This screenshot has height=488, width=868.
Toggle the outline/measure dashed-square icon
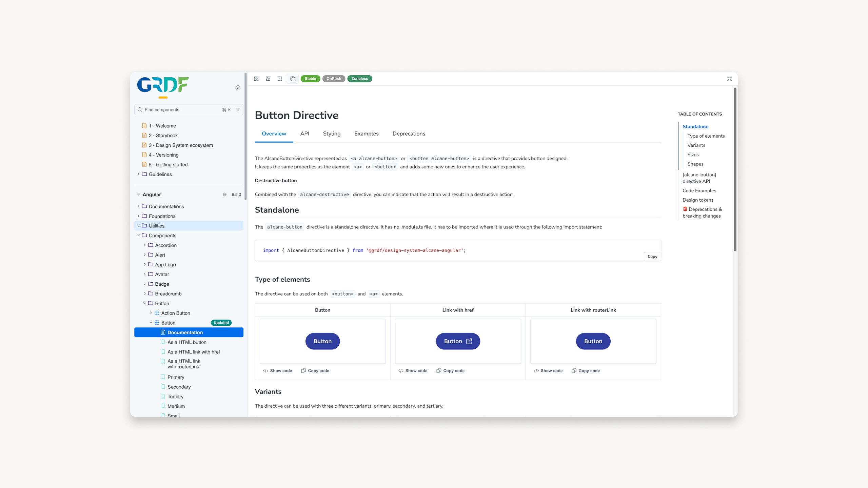[280, 79]
